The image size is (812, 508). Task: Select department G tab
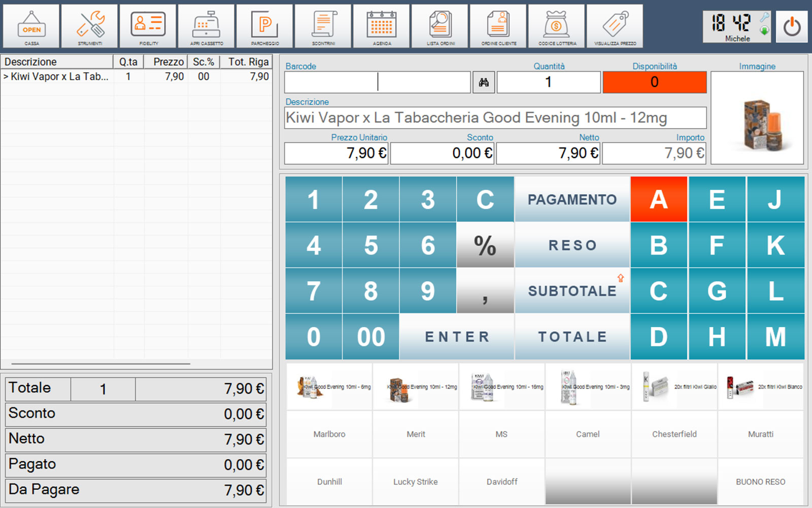[x=717, y=291]
